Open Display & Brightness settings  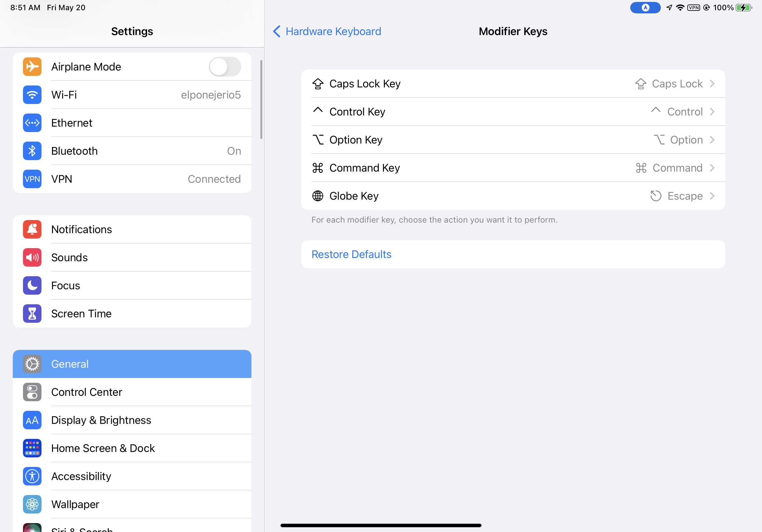pyautogui.click(x=132, y=420)
